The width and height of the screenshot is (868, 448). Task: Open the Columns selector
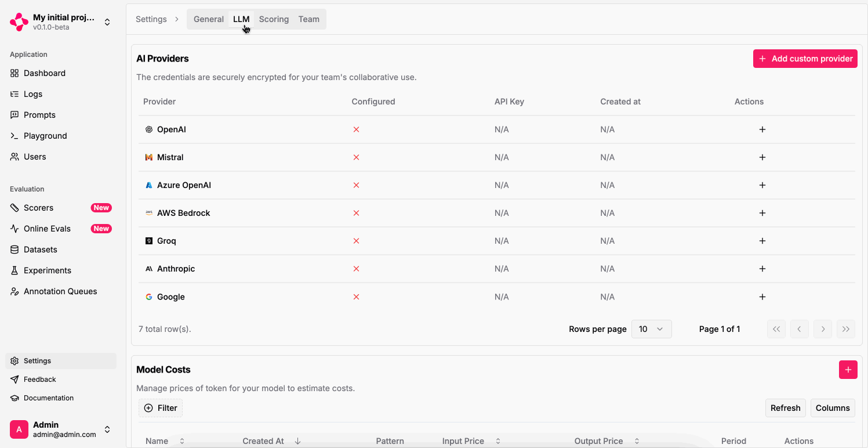click(833, 408)
